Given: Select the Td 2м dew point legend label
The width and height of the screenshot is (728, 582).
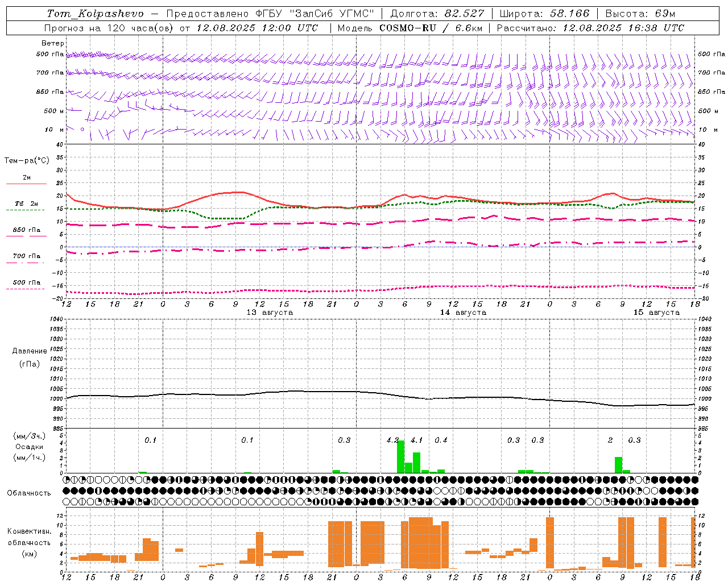Looking at the screenshot, I should pos(27,203).
